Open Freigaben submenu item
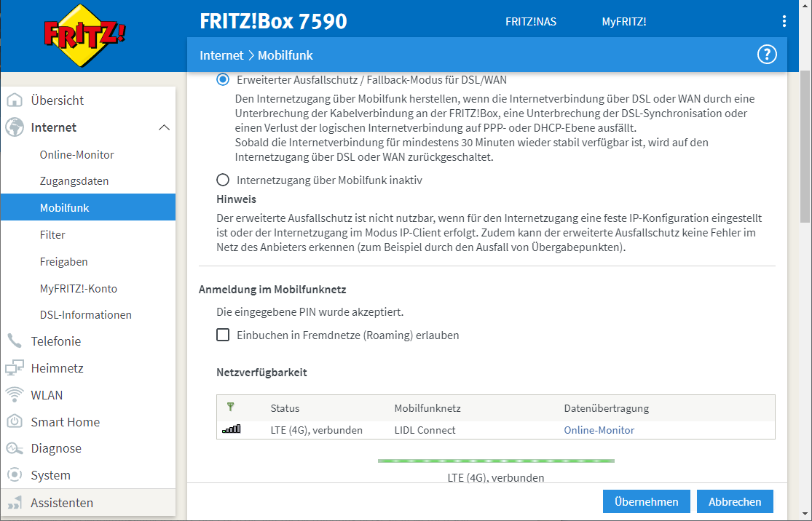Image resolution: width=812 pixels, height=521 pixels. click(x=63, y=262)
